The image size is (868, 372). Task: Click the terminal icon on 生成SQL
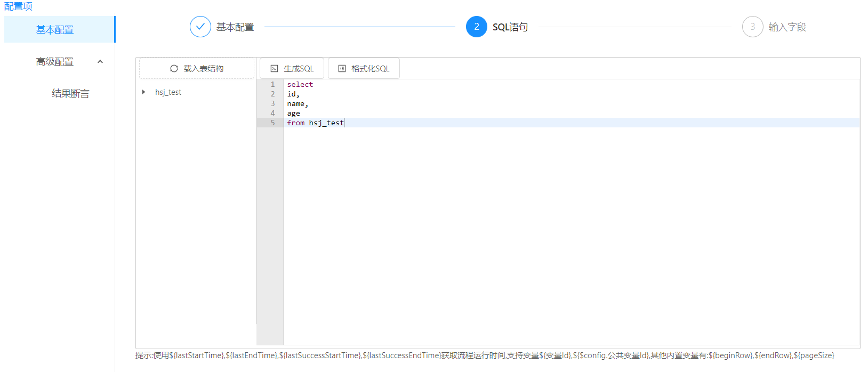pyautogui.click(x=275, y=69)
